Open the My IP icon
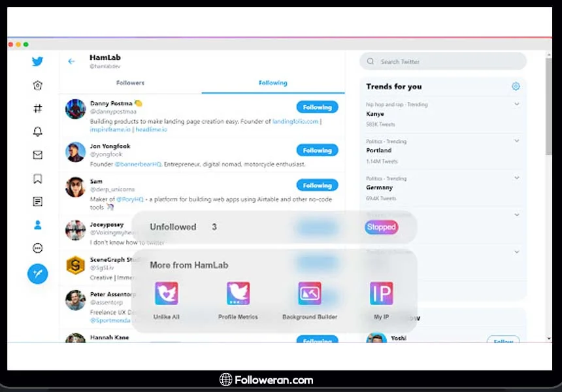This screenshot has width=562, height=392. click(382, 293)
